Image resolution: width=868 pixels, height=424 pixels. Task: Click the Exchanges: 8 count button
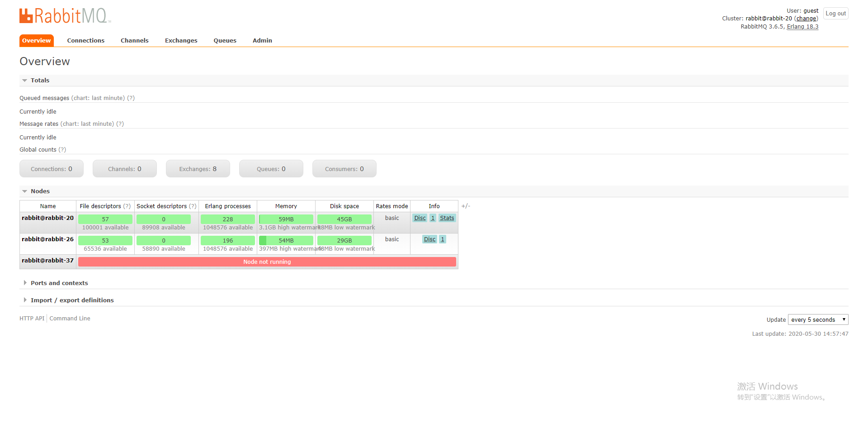[x=198, y=169]
